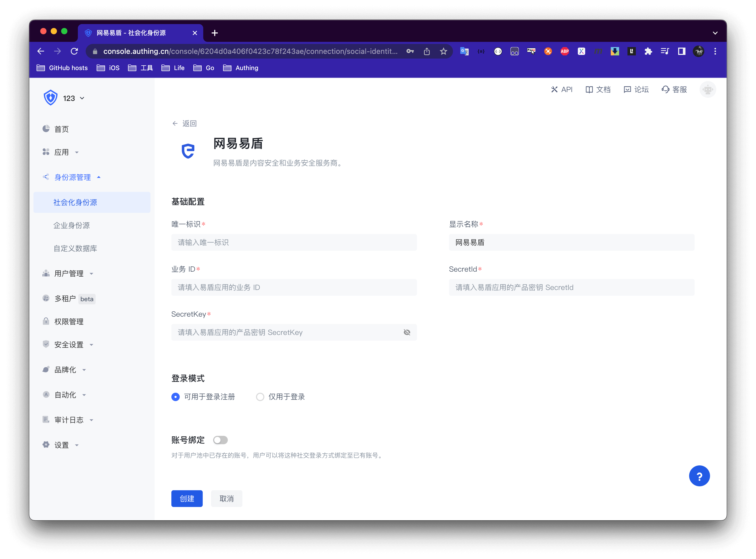
Task: Open the API tools link
Action: coord(562,90)
